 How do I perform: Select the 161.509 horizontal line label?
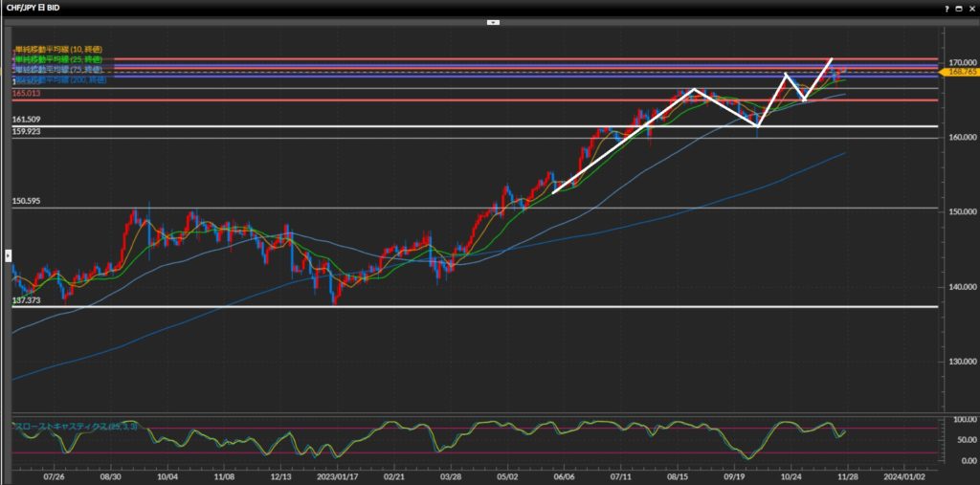point(27,120)
